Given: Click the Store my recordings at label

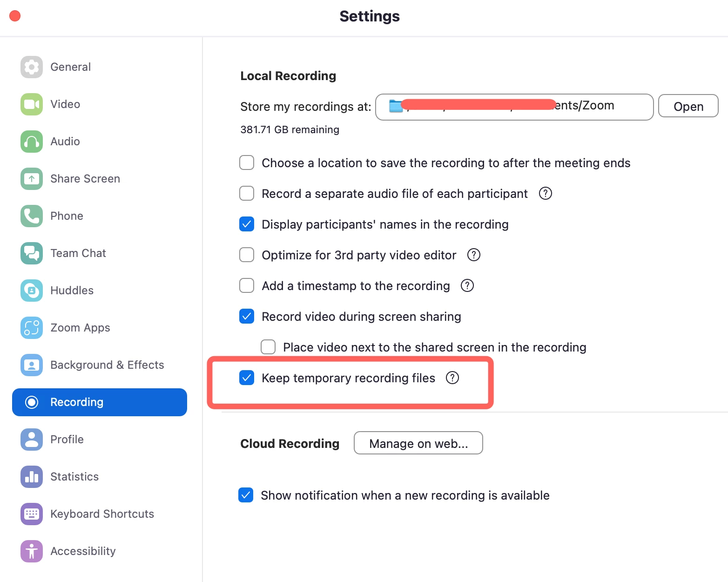Looking at the screenshot, I should coord(305,107).
